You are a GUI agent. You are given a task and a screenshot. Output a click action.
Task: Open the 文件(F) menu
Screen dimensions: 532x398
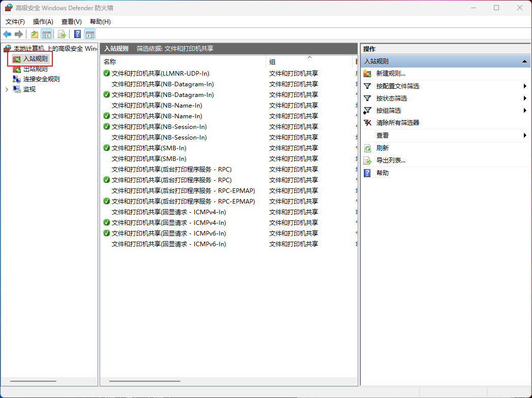pos(15,22)
